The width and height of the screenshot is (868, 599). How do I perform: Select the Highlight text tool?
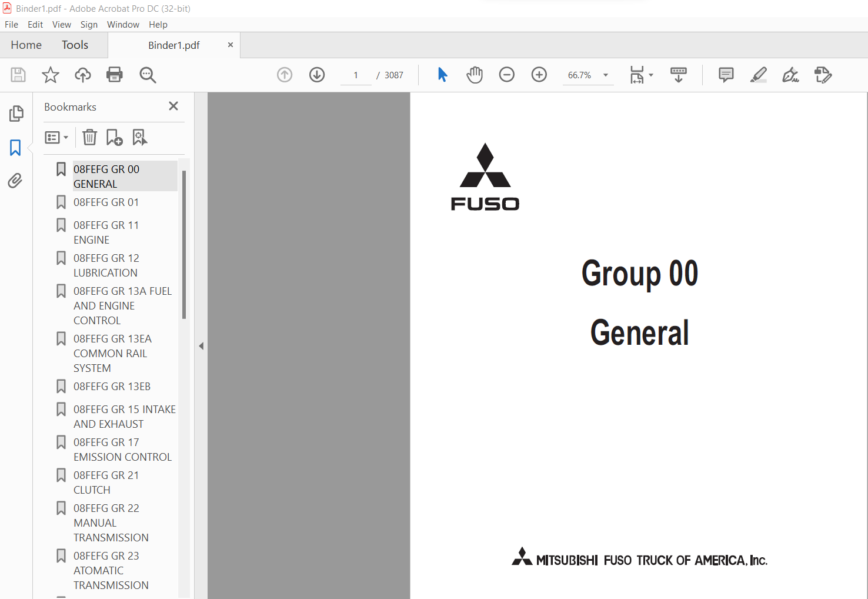pos(759,75)
